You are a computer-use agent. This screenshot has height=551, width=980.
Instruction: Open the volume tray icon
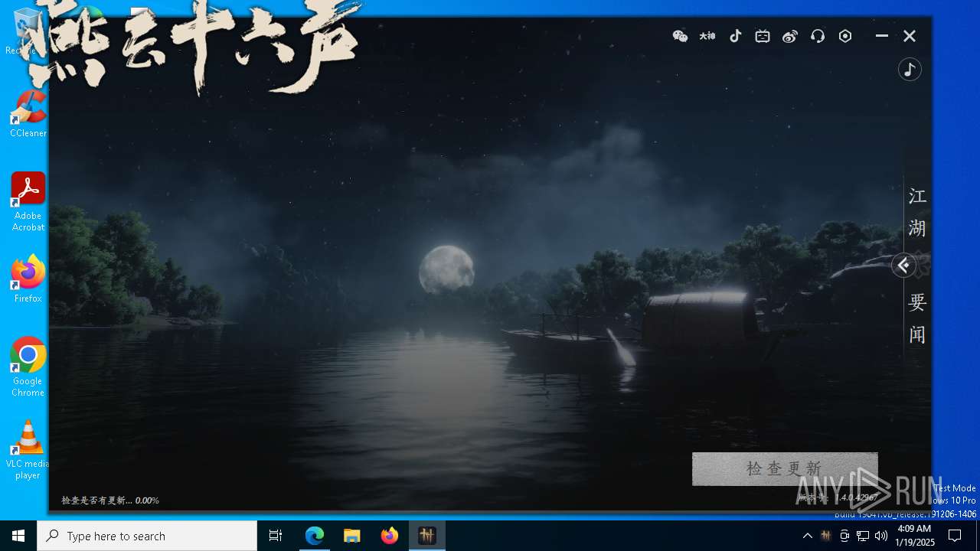(881, 536)
